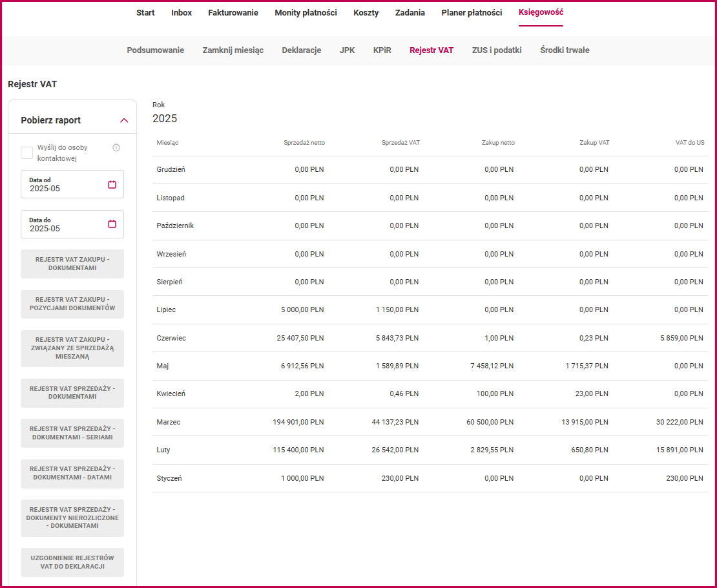Select the Październik month row label
This screenshot has height=588, width=717.
coord(175,226)
